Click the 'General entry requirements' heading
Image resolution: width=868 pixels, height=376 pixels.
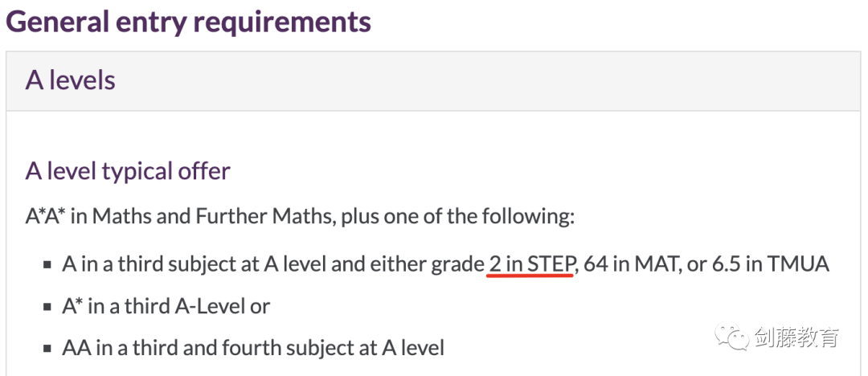189,21
